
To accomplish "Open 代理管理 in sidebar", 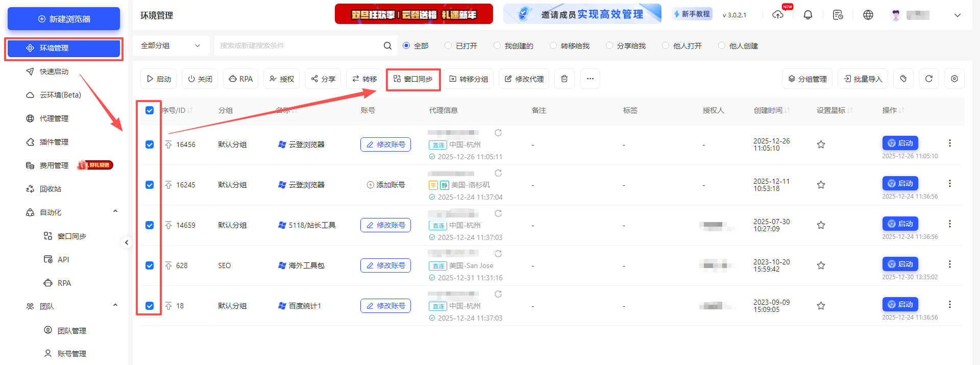I will pyautogui.click(x=54, y=118).
